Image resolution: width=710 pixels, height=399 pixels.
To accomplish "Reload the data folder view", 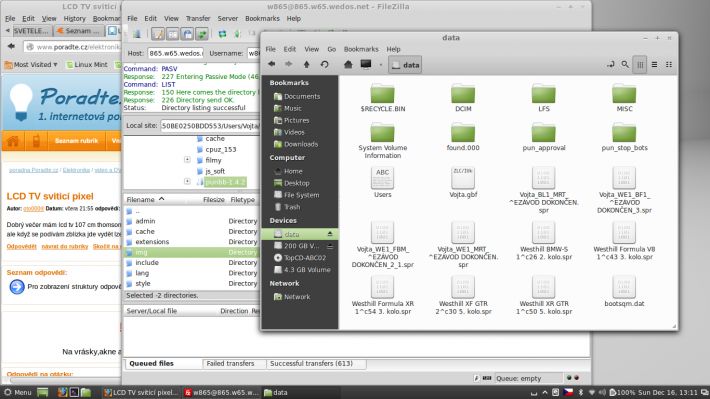I will [324, 64].
